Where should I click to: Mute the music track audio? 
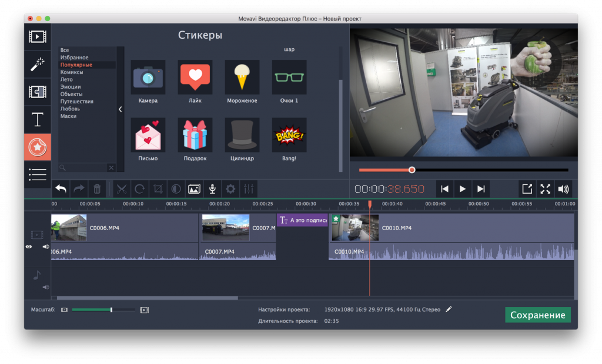click(x=46, y=287)
